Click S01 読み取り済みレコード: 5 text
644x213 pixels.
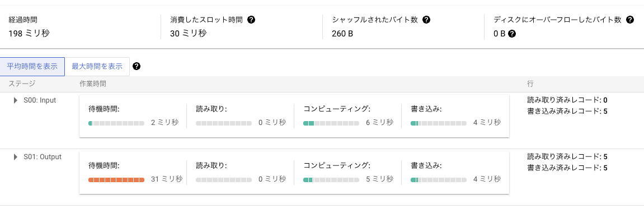(x=567, y=156)
